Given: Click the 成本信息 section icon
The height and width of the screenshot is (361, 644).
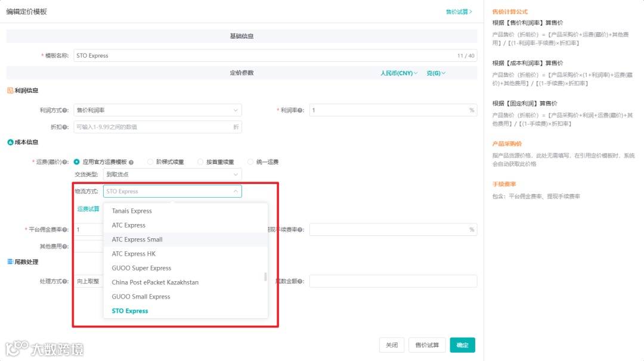Looking at the screenshot, I should click(x=10, y=142).
